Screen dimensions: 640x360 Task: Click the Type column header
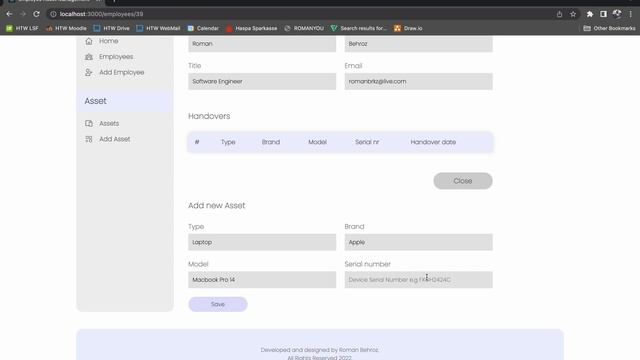coord(228,142)
